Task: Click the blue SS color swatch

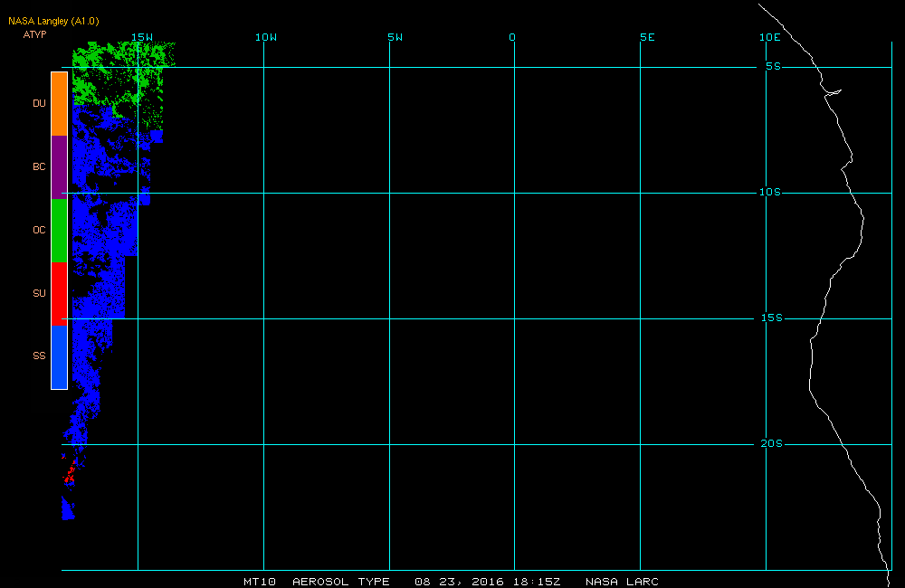Action: 60,356
